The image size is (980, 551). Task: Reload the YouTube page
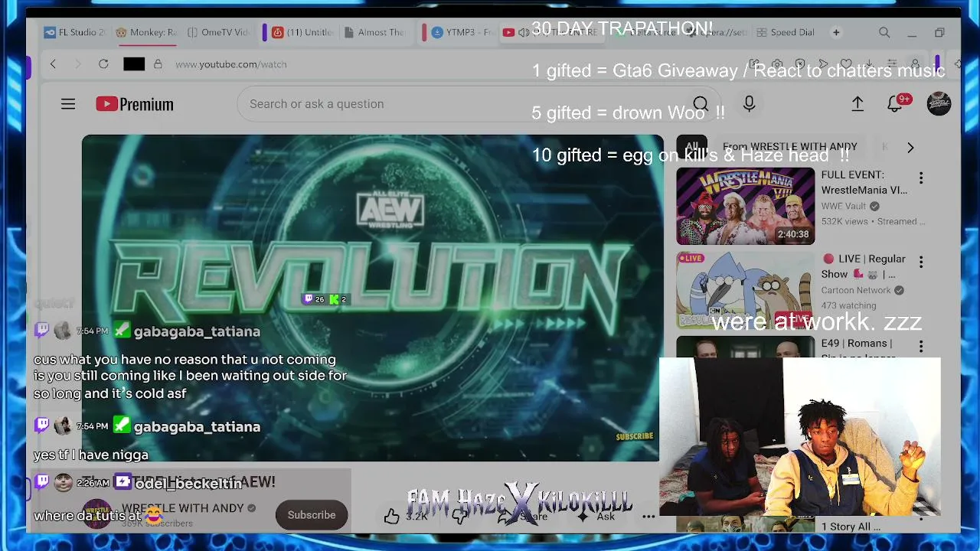pyautogui.click(x=103, y=64)
